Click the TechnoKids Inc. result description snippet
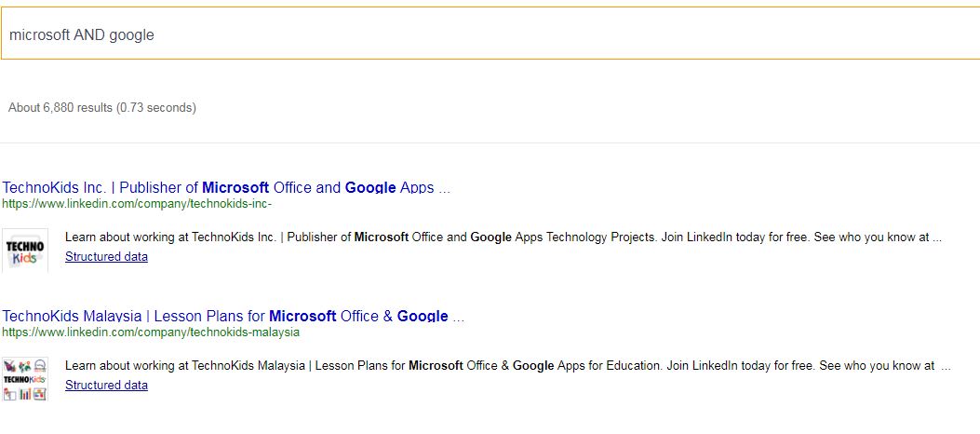980x434 pixels. point(503,237)
